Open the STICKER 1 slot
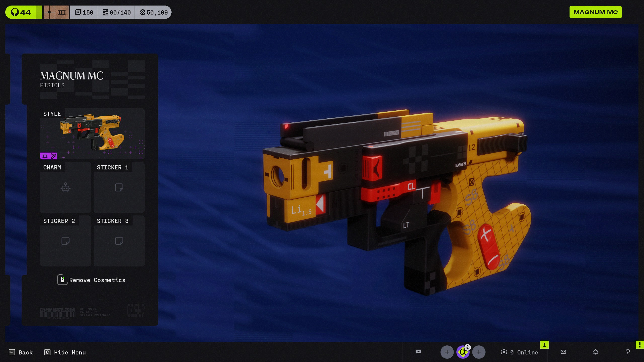 [x=119, y=188]
